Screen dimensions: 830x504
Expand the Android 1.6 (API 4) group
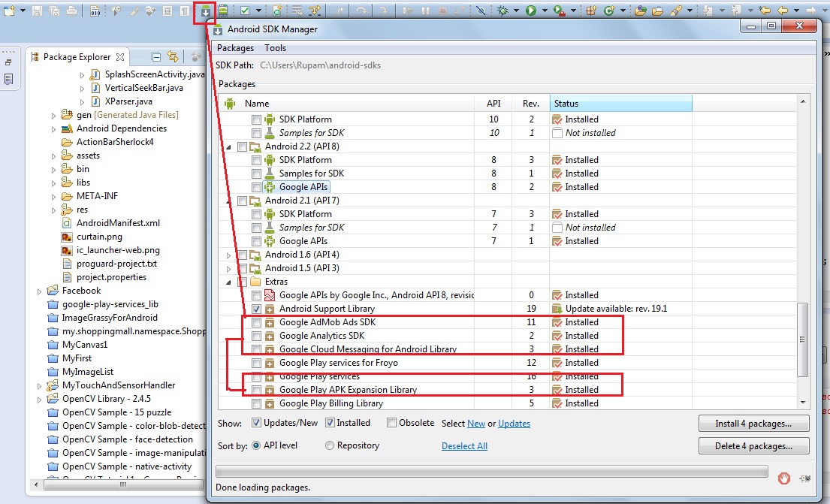tap(228, 255)
